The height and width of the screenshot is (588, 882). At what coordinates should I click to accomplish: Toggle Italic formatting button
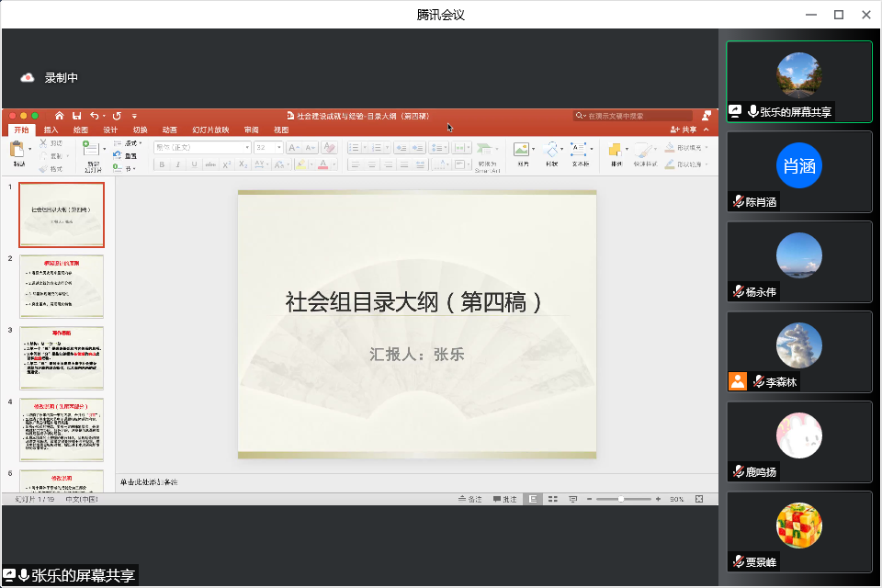point(177,164)
